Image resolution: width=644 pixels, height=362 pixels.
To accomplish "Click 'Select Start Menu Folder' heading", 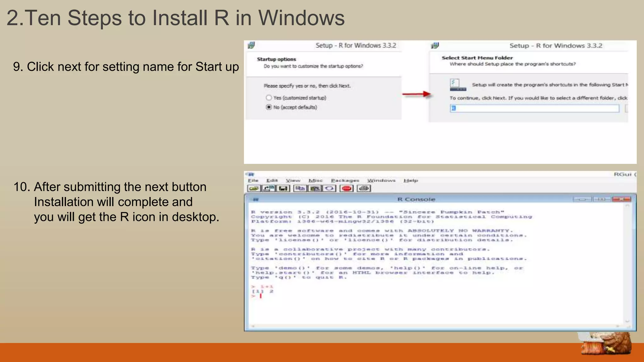I will (x=477, y=58).
